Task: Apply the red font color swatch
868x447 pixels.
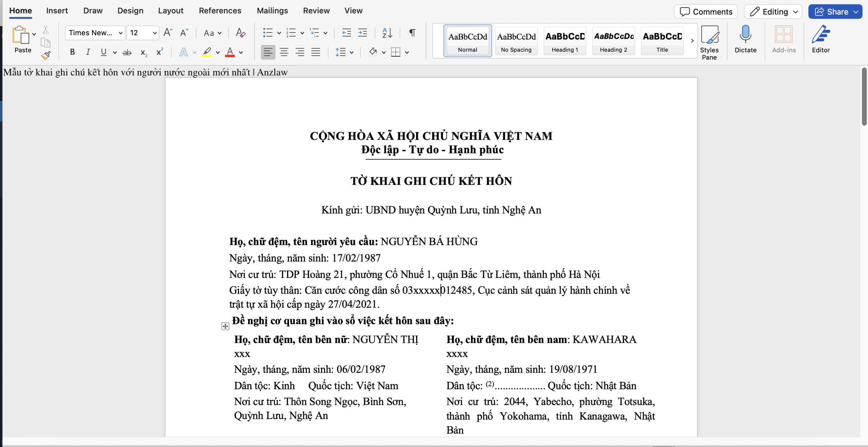Action: 230,52
